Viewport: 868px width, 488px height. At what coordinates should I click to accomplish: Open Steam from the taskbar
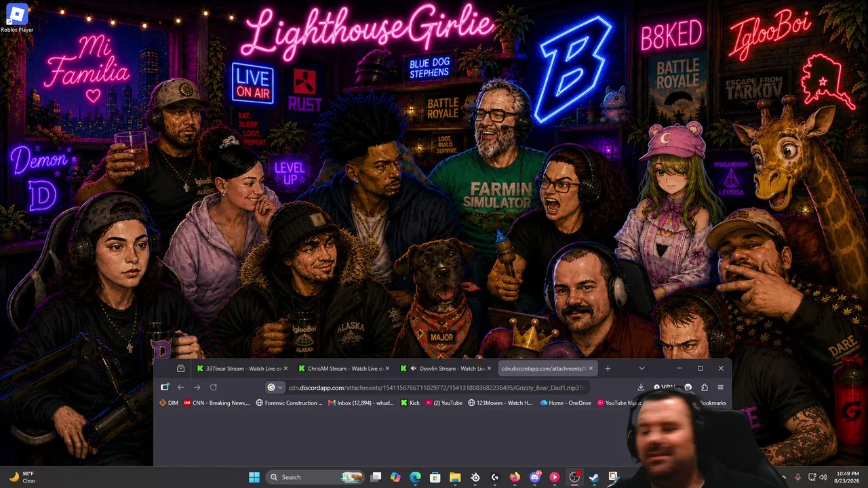tap(594, 477)
